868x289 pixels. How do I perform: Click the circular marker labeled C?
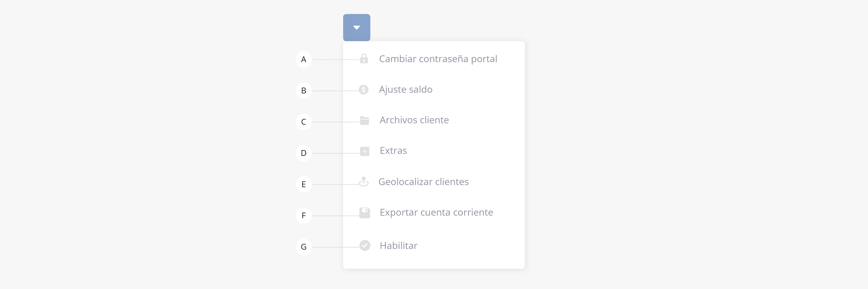click(304, 122)
